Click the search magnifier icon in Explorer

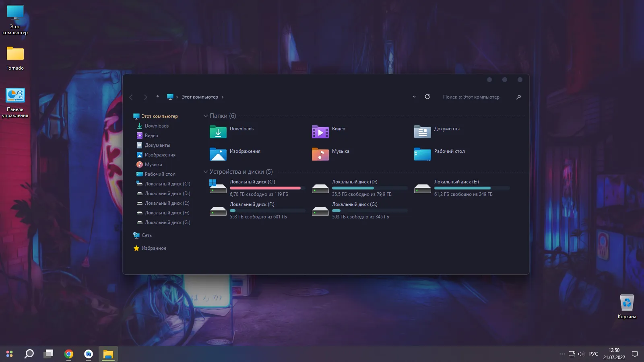(x=518, y=97)
